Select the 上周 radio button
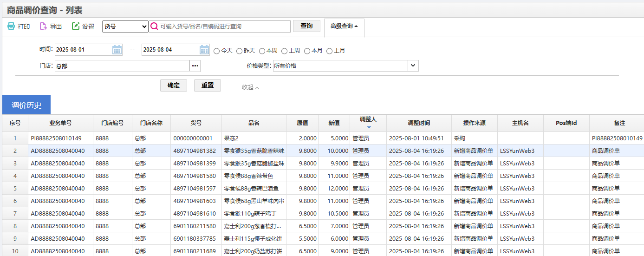 point(285,51)
